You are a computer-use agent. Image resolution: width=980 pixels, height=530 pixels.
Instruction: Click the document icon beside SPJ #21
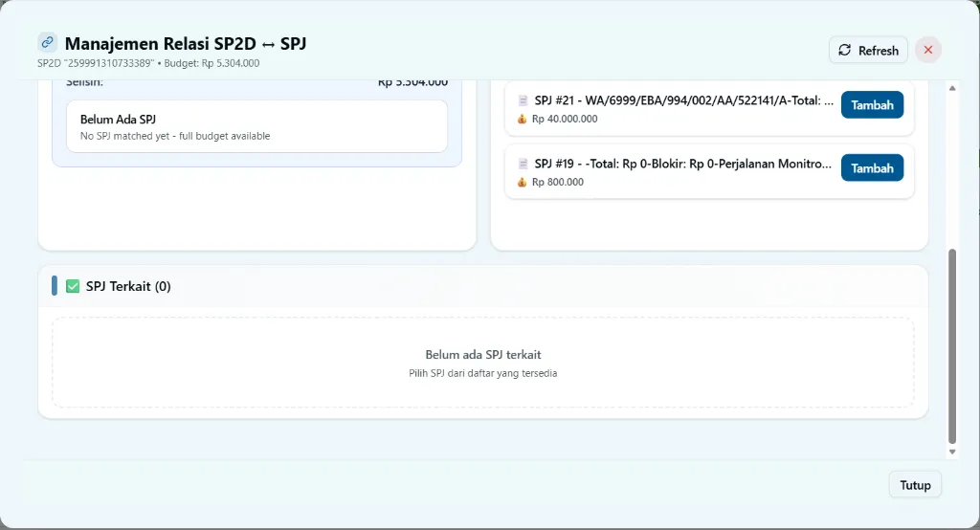[x=523, y=100]
